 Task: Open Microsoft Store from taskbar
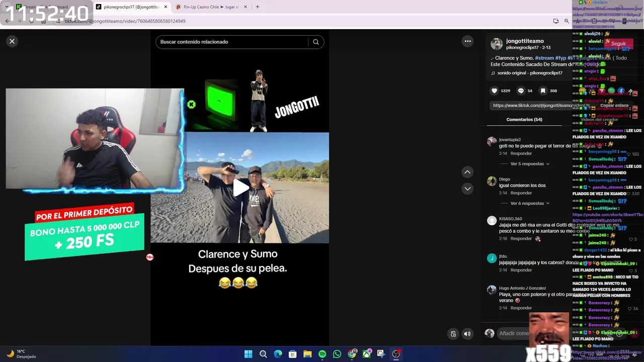292,354
